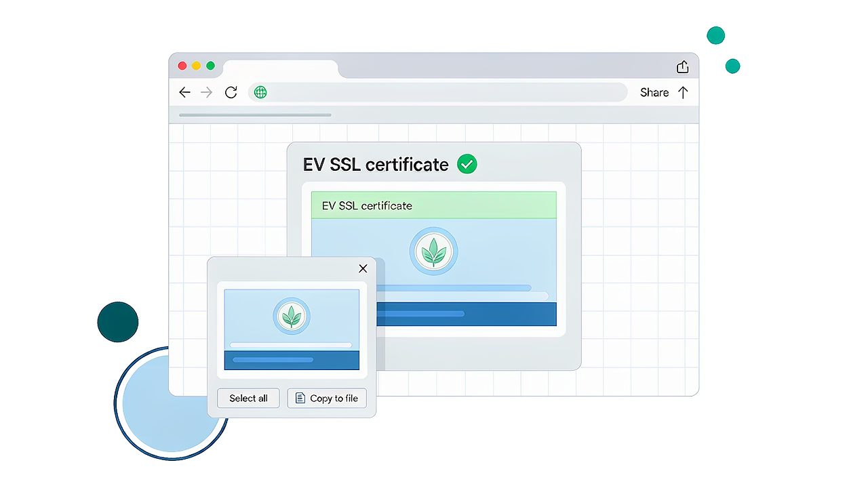The width and height of the screenshot is (868, 488).
Task: Click the document icon on Copy to file
Action: coord(300,398)
